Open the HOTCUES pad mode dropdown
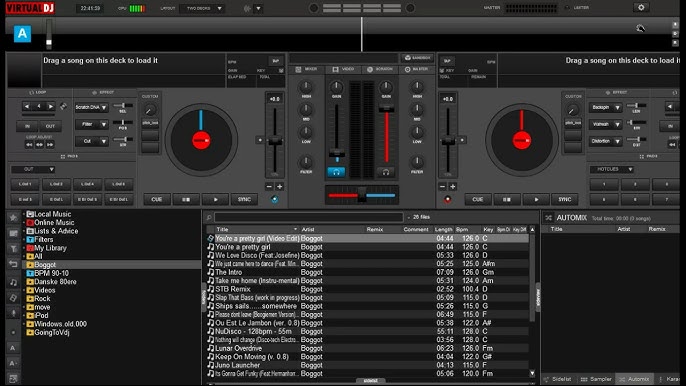 (612, 169)
